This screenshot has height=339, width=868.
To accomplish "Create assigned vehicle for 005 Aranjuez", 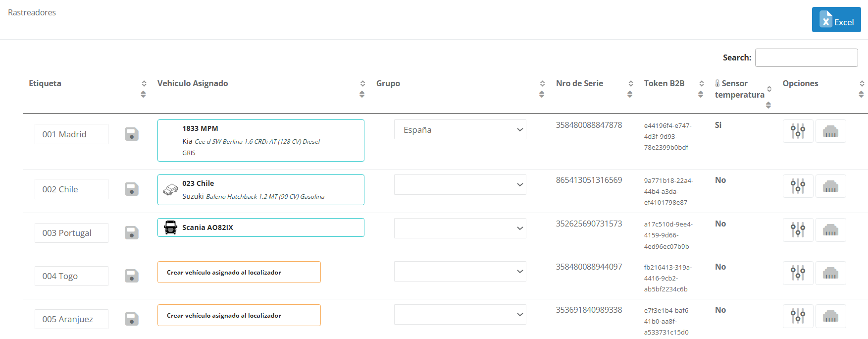I will (239, 315).
